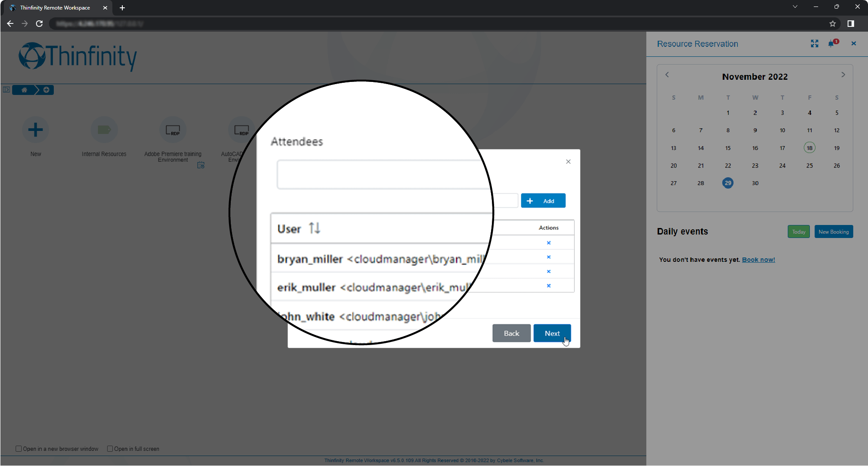Launch the Adobe Premiere training Environment RDP icon
The width and height of the screenshot is (868, 466).
173,130
